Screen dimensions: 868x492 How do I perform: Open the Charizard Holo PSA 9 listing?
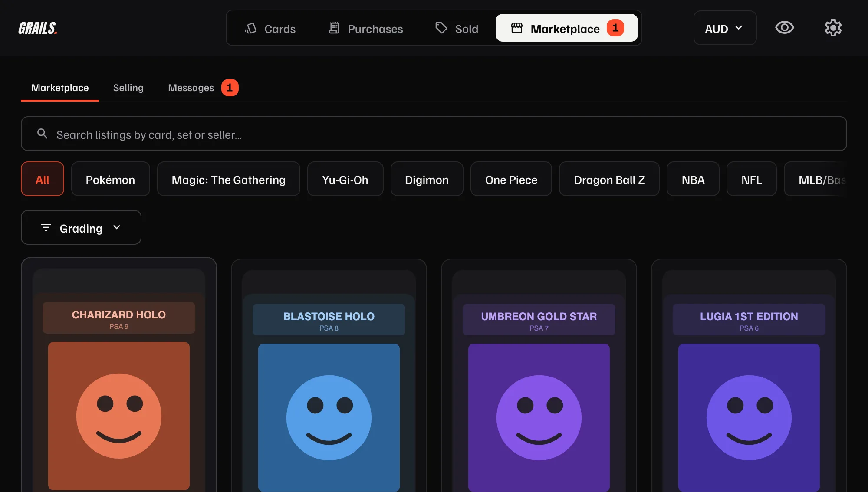pyautogui.click(x=119, y=375)
